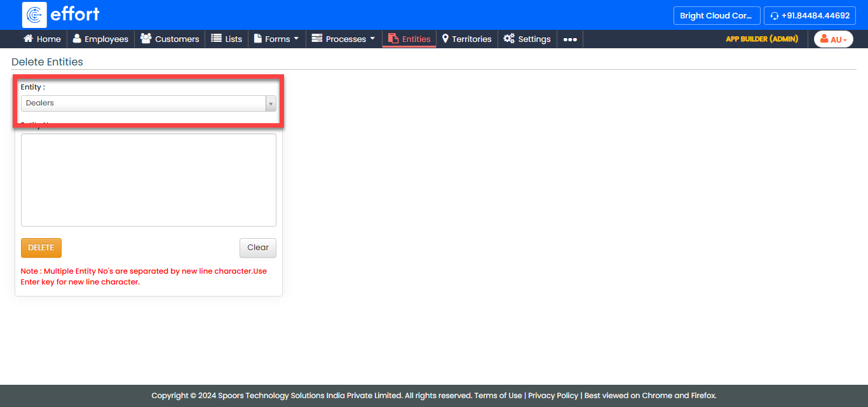Click the Settings gears icon
Viewport: 868px width, 407px height.
tap(509, 39)
